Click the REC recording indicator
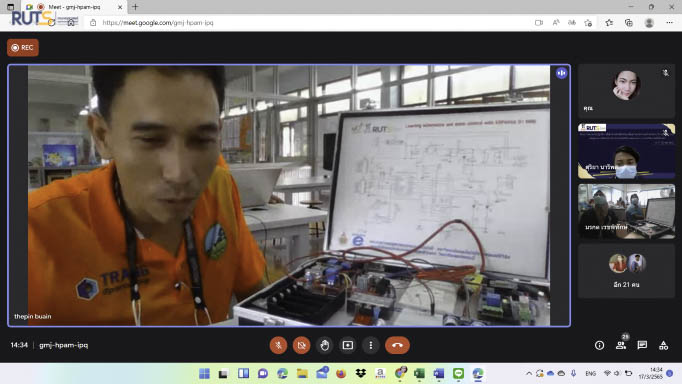The image size is (682, 384). (23, 47)
